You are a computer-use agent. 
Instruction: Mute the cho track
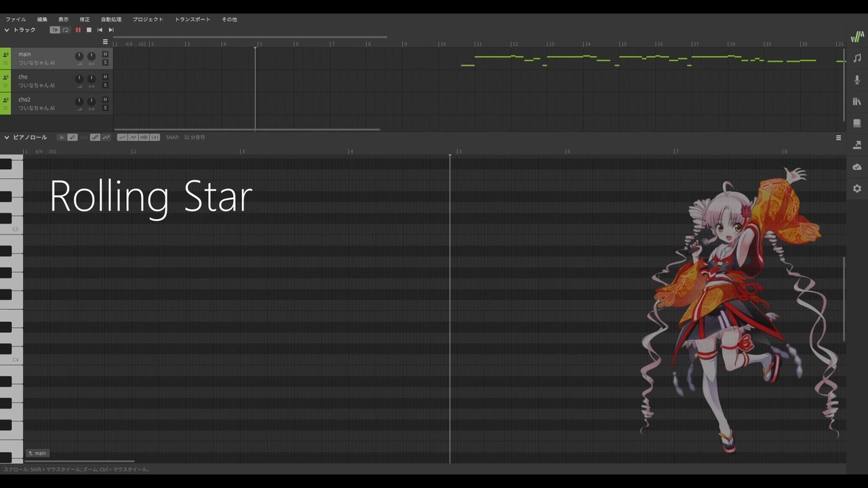coord(105,77)
